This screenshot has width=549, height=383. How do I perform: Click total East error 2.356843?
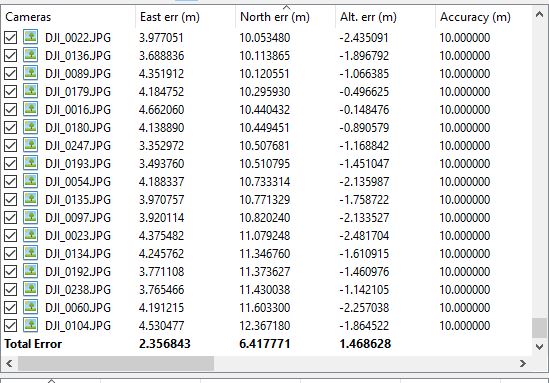(165, 344)
